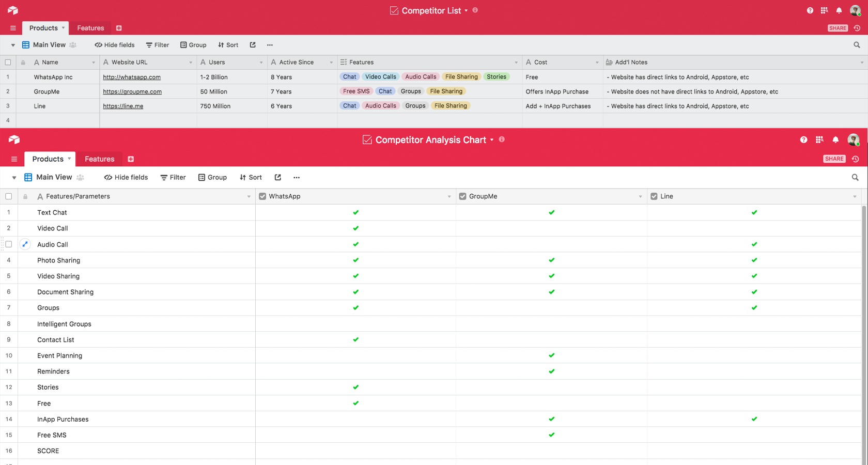Click notifications bell in Competitor Analysis Chart header

835,139
